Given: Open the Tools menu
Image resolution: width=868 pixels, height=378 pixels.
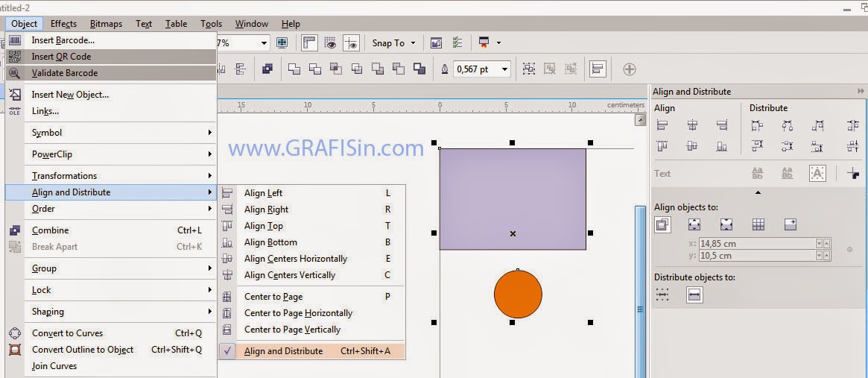Looking at the screenshot, I should coord(212,24).
